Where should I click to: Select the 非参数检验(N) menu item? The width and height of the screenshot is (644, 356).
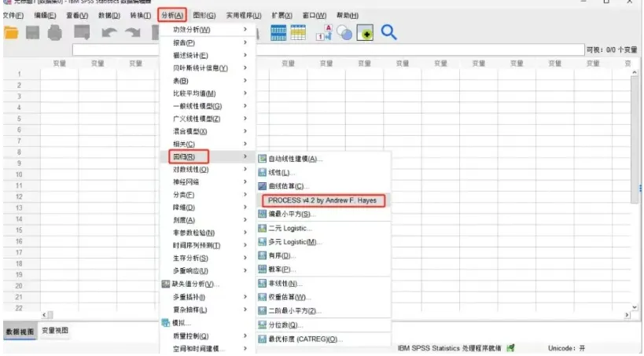pyautogui.click(x=208, y=233)
